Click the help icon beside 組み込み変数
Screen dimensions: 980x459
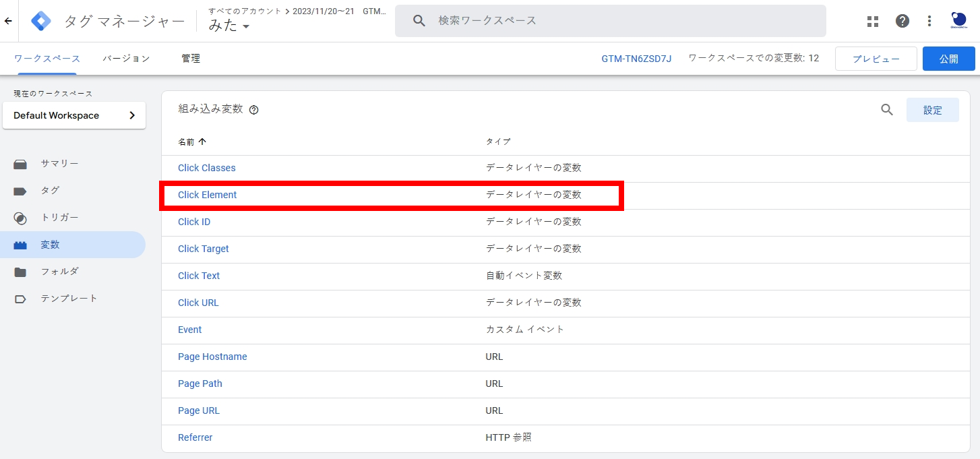(x=253, y=109)
